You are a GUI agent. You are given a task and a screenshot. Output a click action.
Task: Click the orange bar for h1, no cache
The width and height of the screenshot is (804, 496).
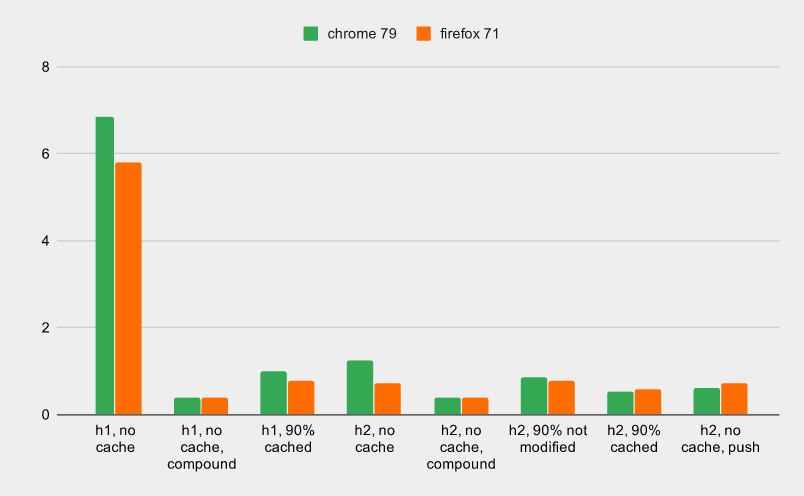click(128, 289)
